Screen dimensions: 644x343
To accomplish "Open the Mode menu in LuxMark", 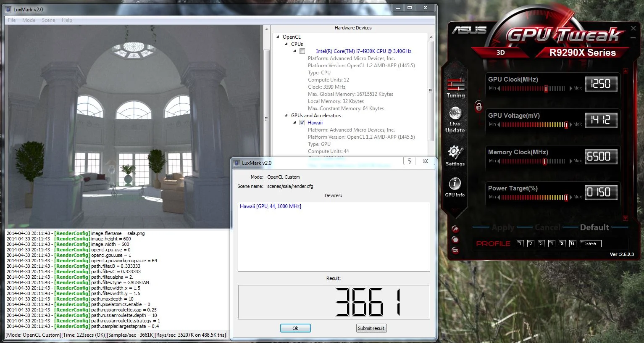I will coord(29,20).
